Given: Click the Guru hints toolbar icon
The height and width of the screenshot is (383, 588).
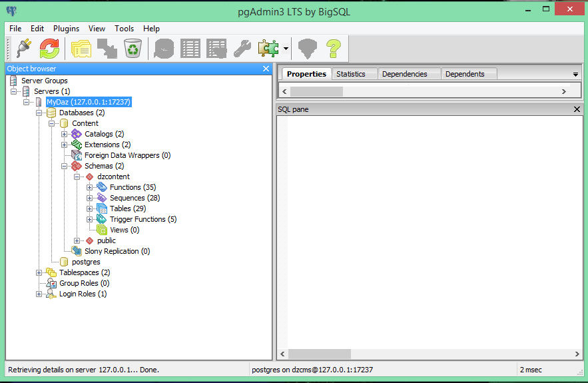Looking at the screenshot, I should click(x=308, y=49).
